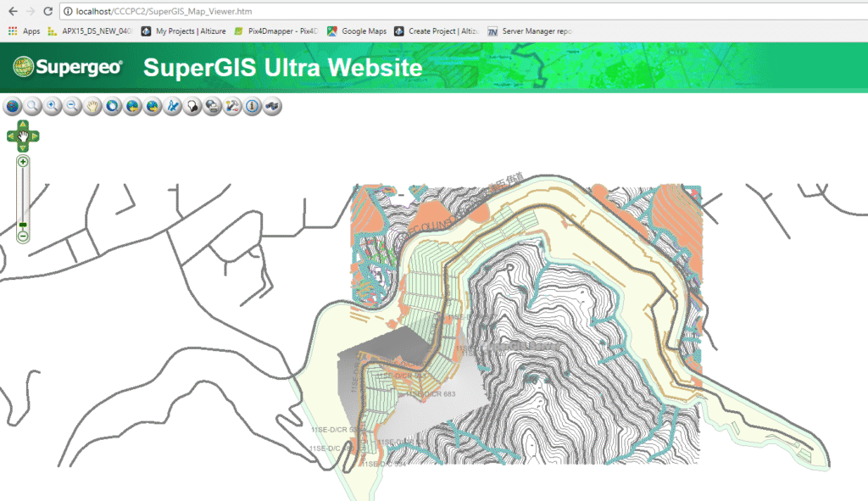The width and height of the screenshot is (868, 501).
Task: Open the Google Maps bookmark
Action: coord(357,31)
